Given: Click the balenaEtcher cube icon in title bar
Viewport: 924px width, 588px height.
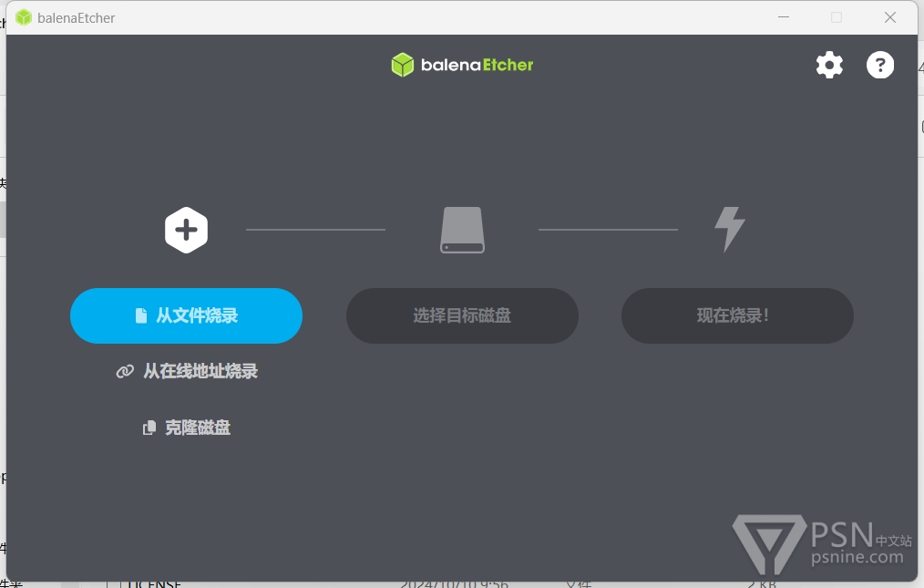Looking at the screenshot, I should [24, 17].
